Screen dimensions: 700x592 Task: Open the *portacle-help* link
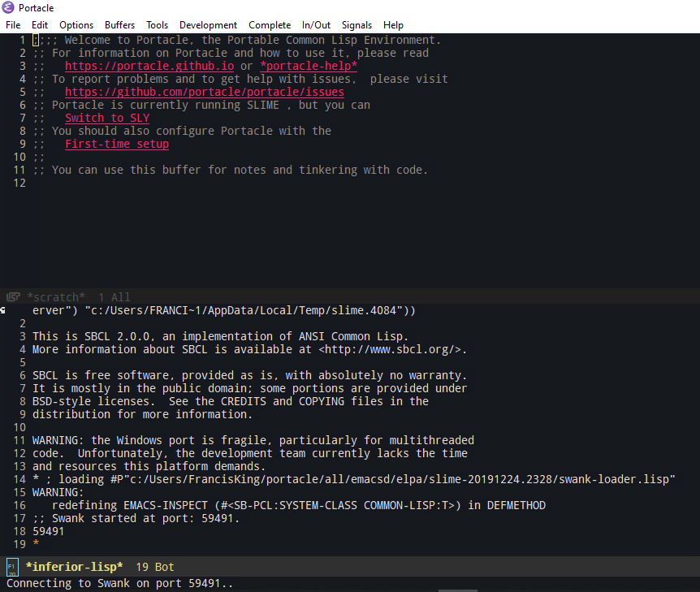(309, 66)
